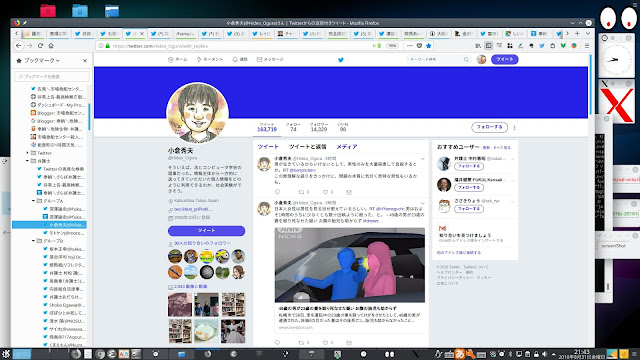The height and width of the screenshot is (360, 640).
Task: Open the photos and videos link
Action: (191, 287)
